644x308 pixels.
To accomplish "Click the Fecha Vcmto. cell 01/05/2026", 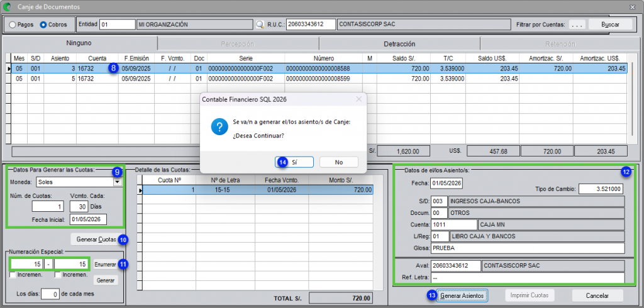I will 281,190.
